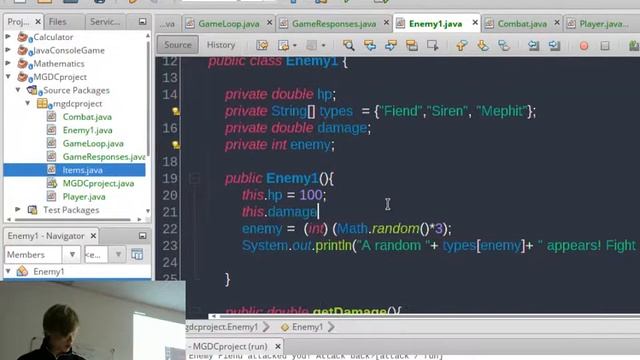Click the History view button

click(x=221, y=45)
